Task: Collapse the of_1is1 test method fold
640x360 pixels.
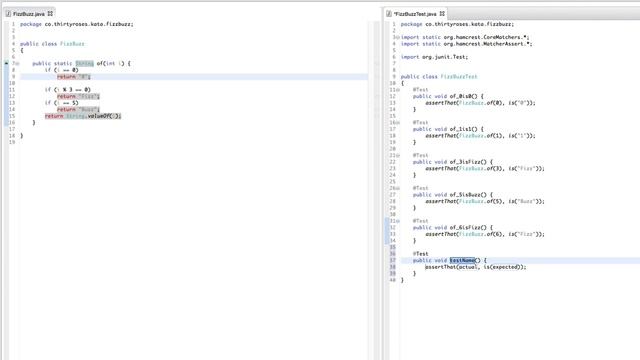Action: [398, 122]
